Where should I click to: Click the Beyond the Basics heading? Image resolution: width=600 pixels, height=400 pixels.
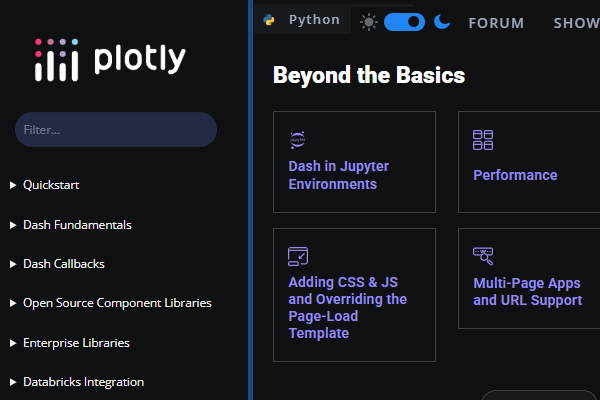click(369, 75)
